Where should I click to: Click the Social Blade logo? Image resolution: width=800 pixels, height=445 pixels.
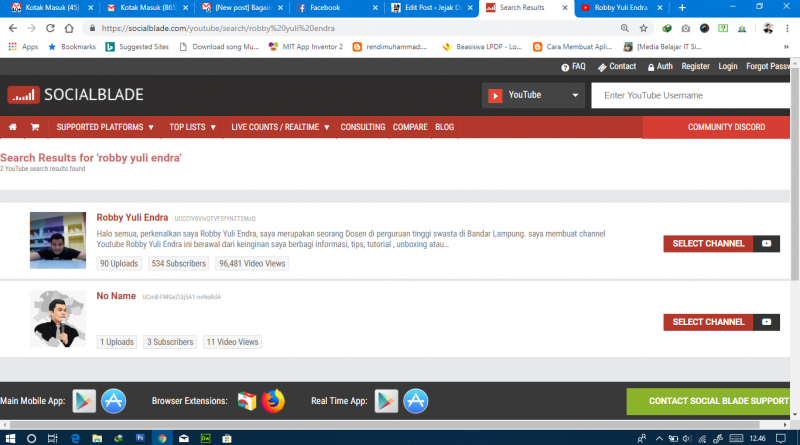[x=76, y=95]
